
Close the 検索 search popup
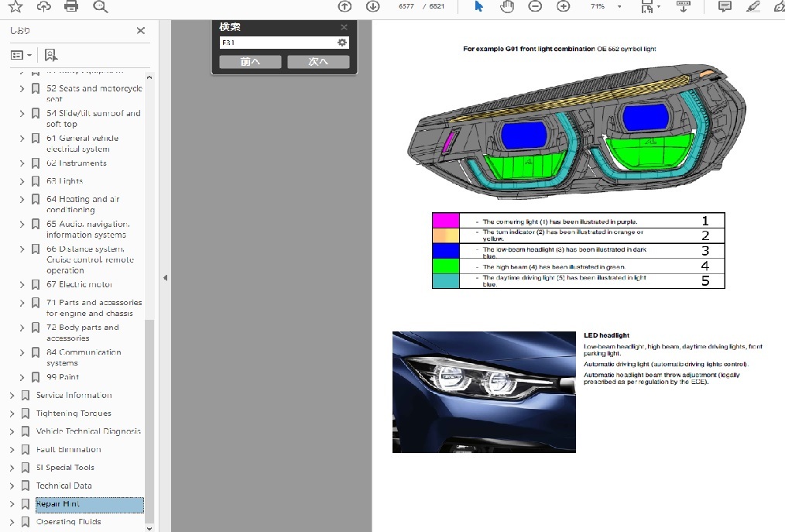[x=344, y=27]
